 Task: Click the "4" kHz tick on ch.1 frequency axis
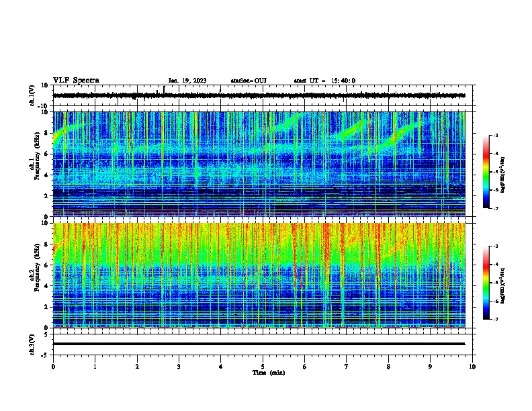[46, 175]
